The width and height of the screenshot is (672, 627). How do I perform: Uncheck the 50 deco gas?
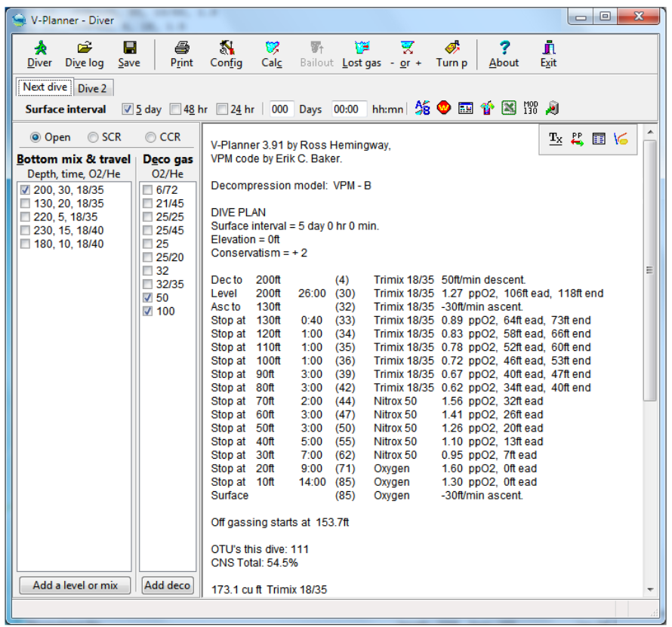point(147,298)
